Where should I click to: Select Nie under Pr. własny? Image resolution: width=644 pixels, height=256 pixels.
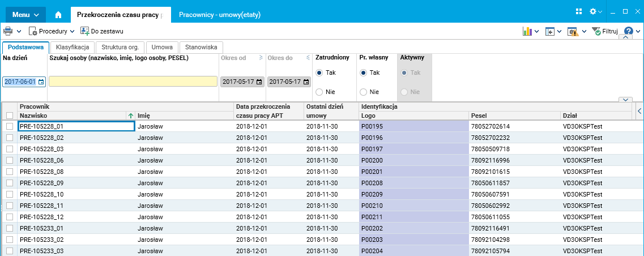[x=362, y=92]
